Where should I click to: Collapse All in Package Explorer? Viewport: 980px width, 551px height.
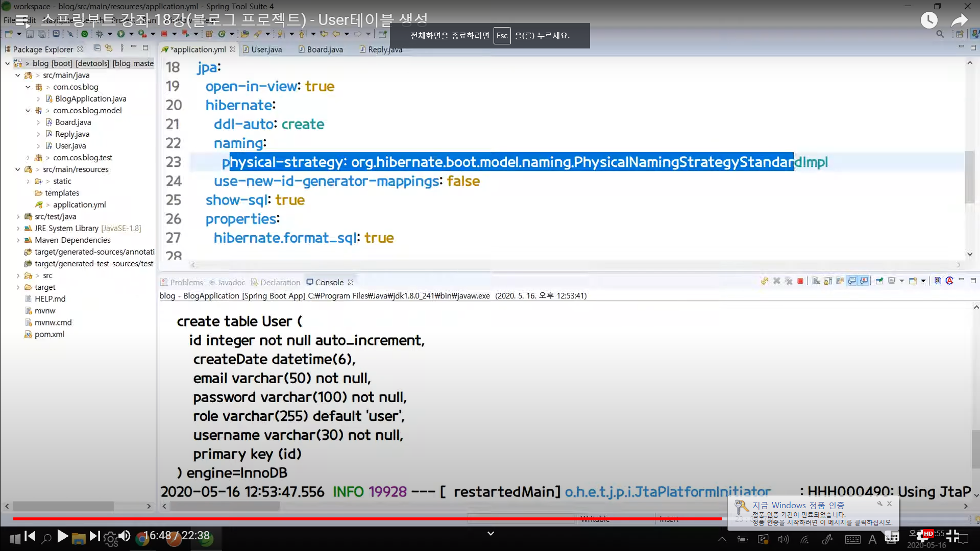[x=97, y=48]
